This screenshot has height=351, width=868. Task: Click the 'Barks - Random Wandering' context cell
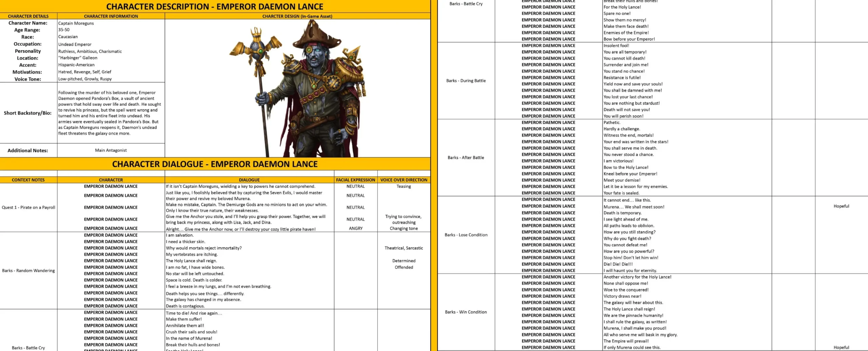tap(28, 270)
